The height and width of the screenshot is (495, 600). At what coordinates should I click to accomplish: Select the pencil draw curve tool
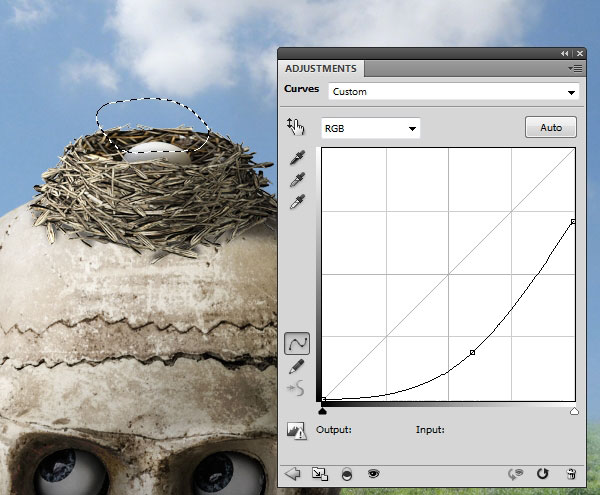pos(297,366)
